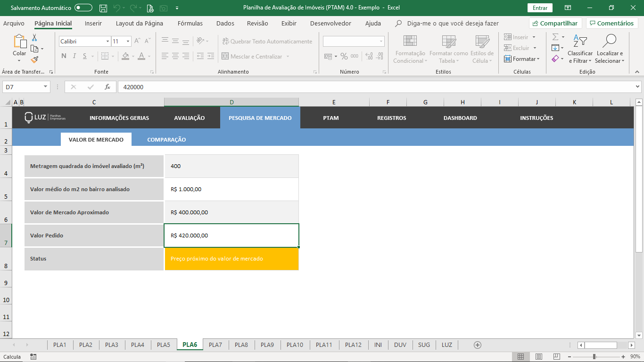Click the Save disk icon
The height and width of the screenshot is (362, 644).
[103, 8]
